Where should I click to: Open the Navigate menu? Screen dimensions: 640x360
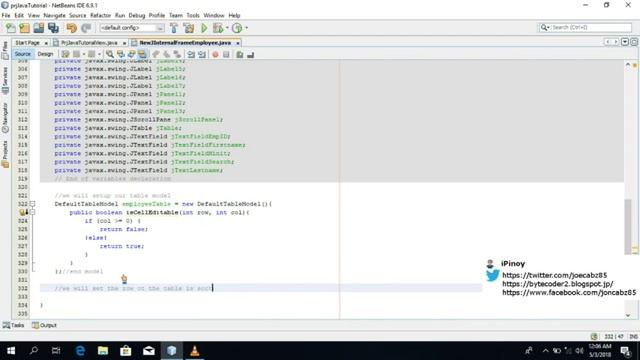pyautogui.click(x=54, y=16)
